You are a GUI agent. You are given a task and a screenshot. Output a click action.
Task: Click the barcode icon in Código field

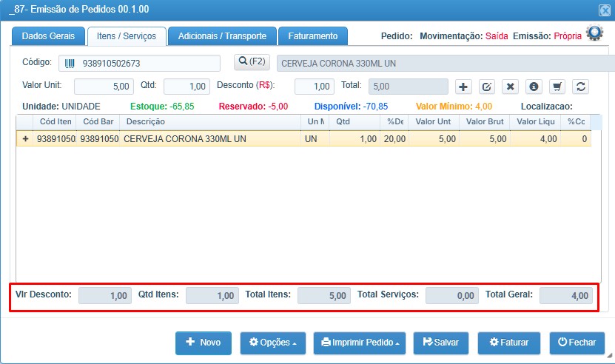tap(70, 64)
